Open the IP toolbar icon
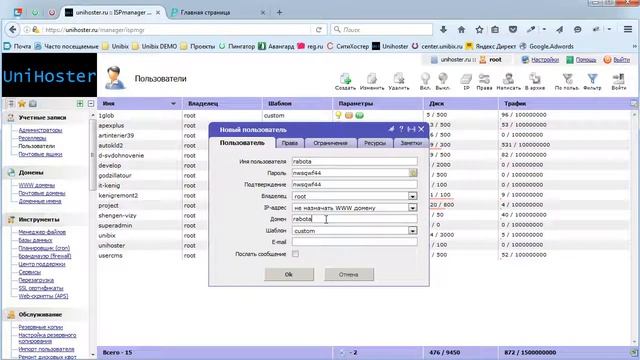Screen dimensions: 640x360 point(466,81)
